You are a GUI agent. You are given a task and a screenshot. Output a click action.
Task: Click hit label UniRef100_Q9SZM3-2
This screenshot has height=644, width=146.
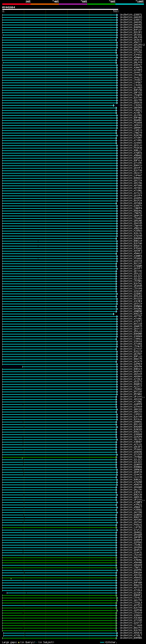[x=132, y=45]
